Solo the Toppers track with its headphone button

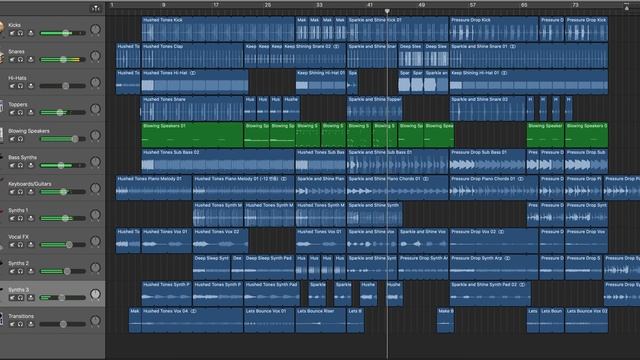tap(20, 113)
